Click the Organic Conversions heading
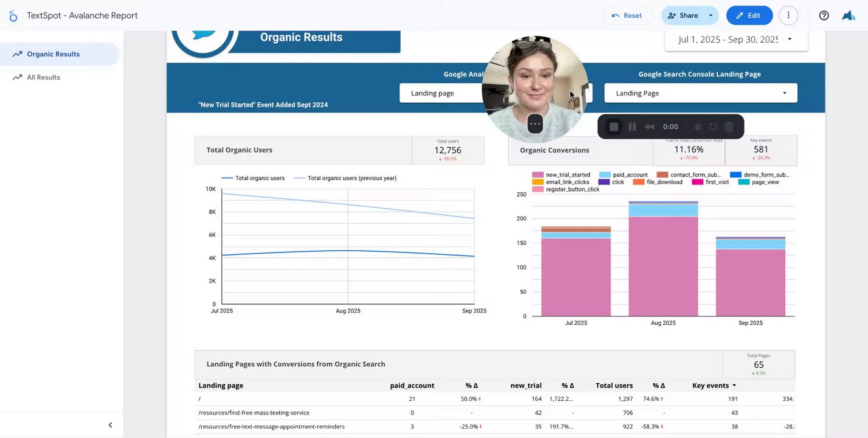The height and width of the screenshot is (438, 868). coord(554,150)
